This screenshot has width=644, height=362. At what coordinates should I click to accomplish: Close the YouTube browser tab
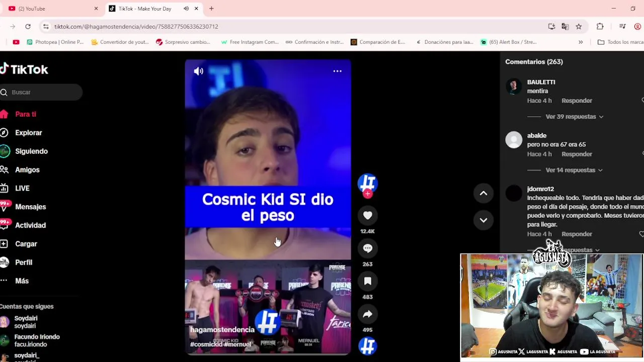pos(96,9)
